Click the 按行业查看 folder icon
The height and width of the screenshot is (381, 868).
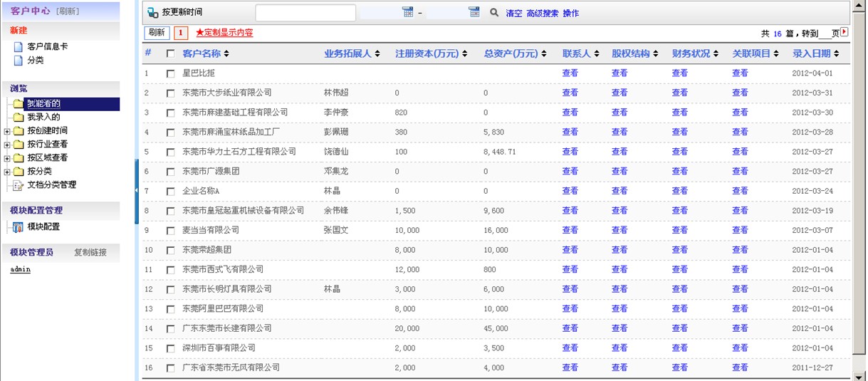[19, 145]
